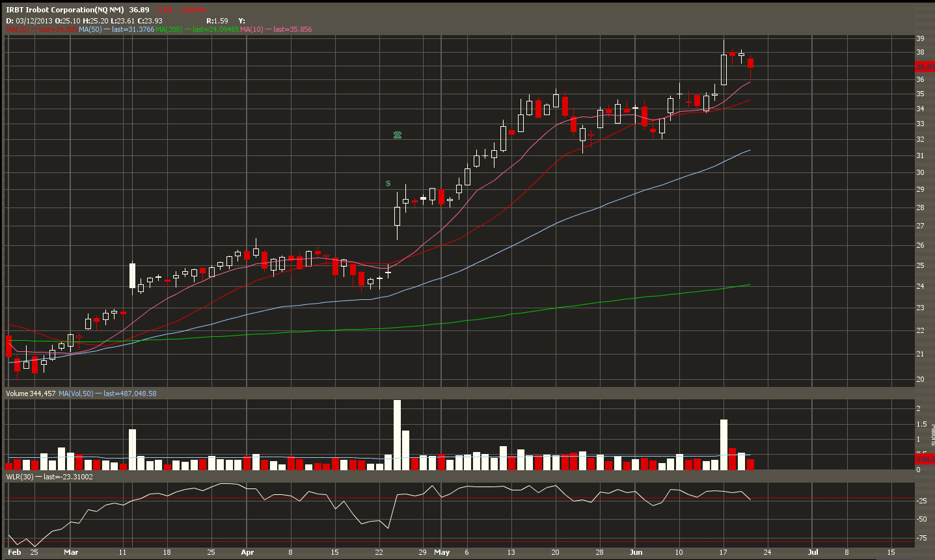The image size is (935, 560).
Task: Click the Apr label on the date axis
Action: click(247, 552)
